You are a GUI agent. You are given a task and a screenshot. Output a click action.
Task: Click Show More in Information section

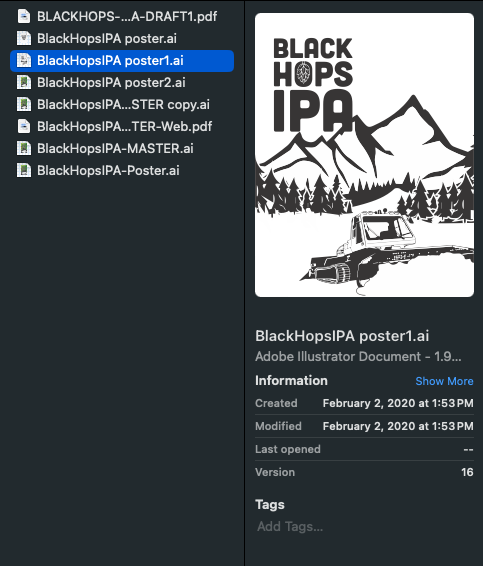[444, 381]
